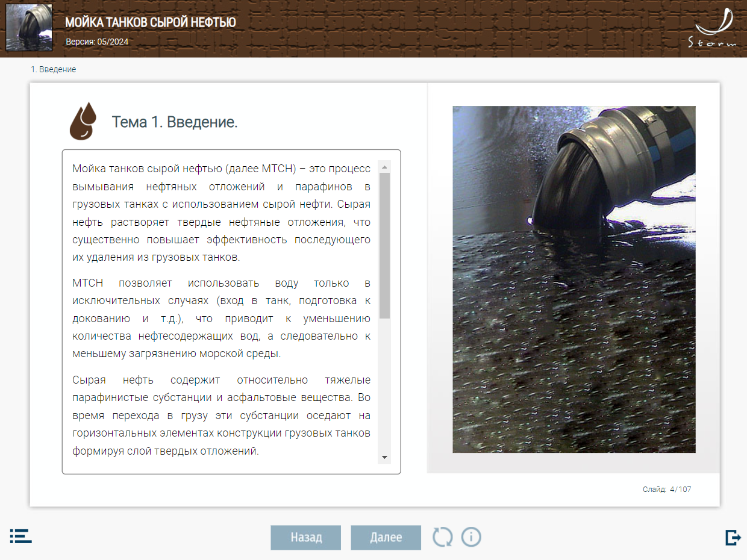Click the oil drops icon beside topic title

tap(84, 120)
